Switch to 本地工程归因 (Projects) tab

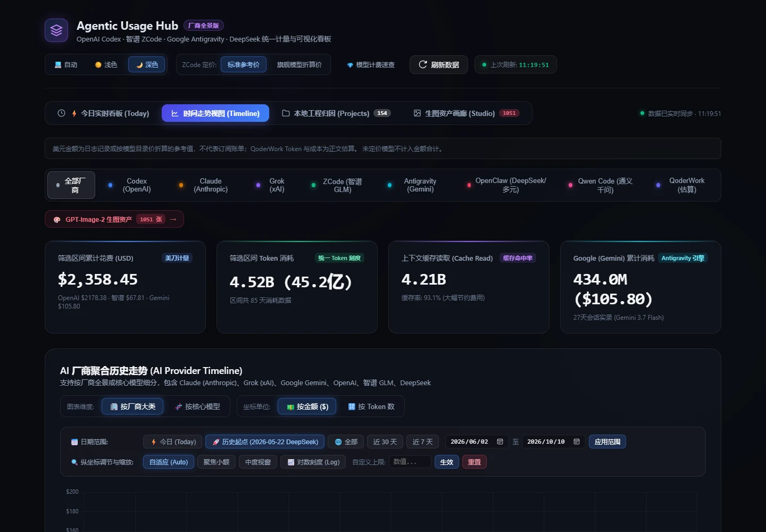(336, 113)
